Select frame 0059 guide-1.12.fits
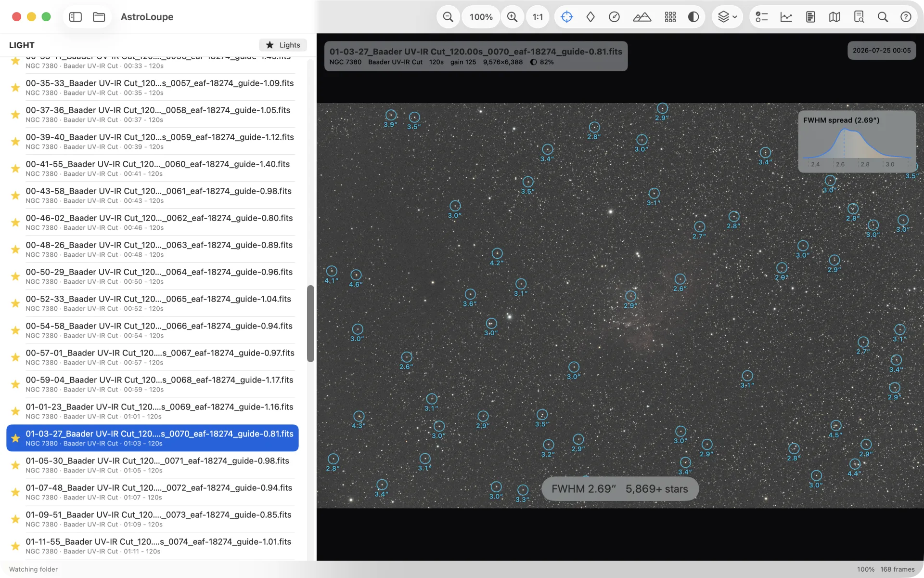Screen dimensions: 924x578 pyautogui.click(x=152, y=141)
